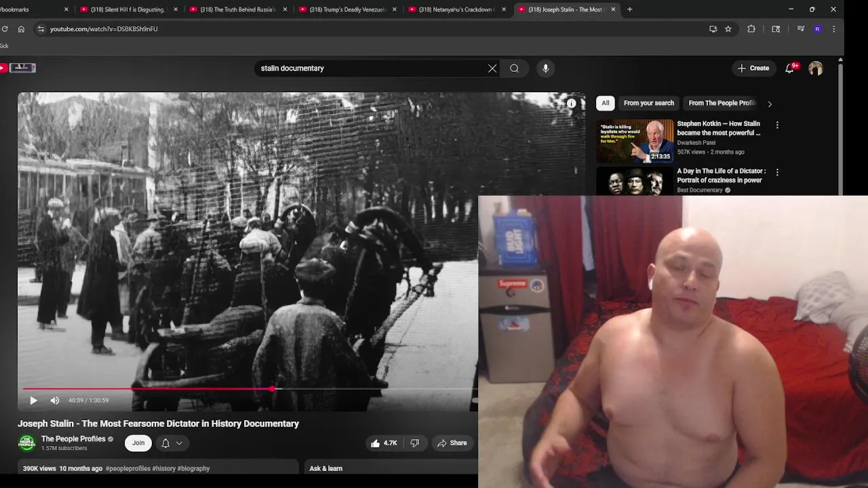Close the 'Silent Hill f' tab
The width and height of the screenshot is (868, 488).
[176, 9]
